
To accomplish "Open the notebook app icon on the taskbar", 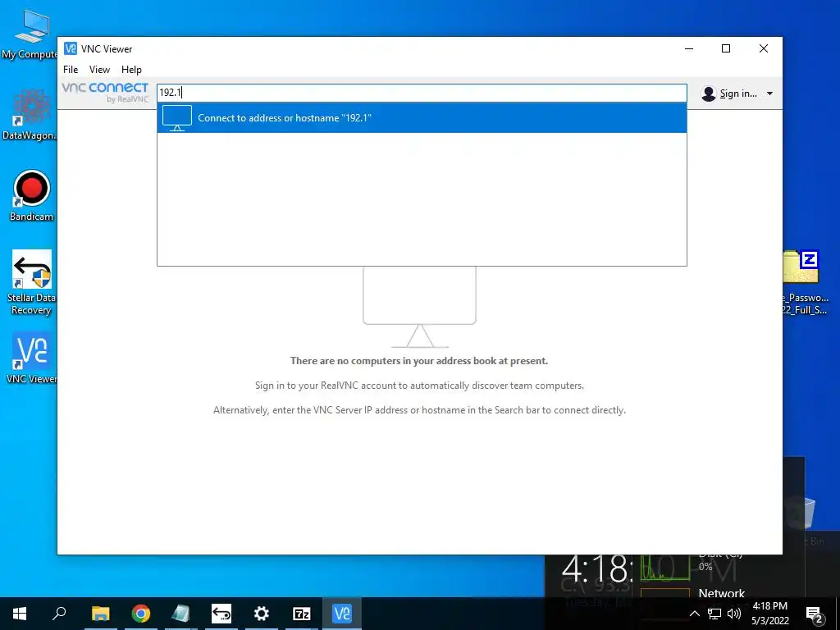I will [181, 614].
